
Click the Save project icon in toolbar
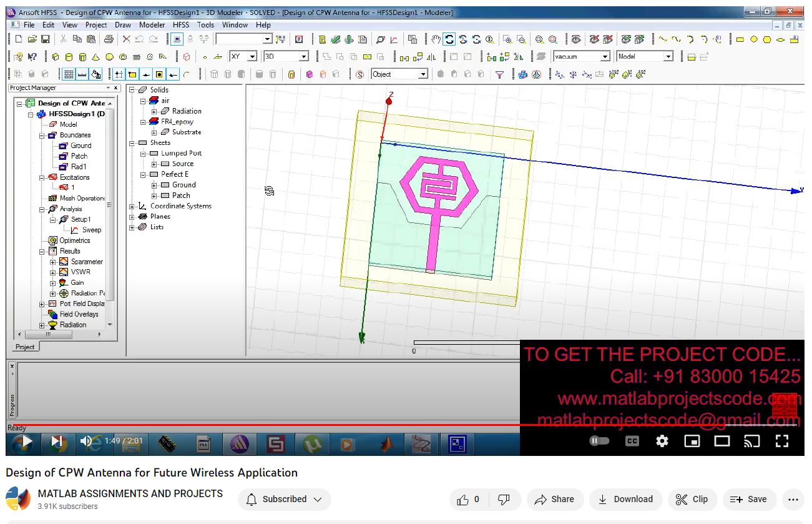coord(46,39)
